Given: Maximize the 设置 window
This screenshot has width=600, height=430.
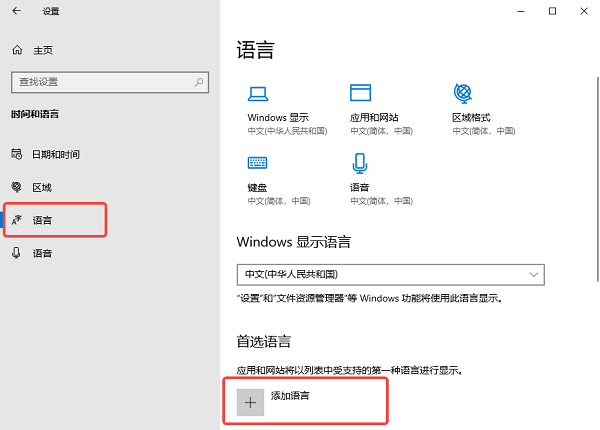Looking at the screenshot, I should [552, 11].
